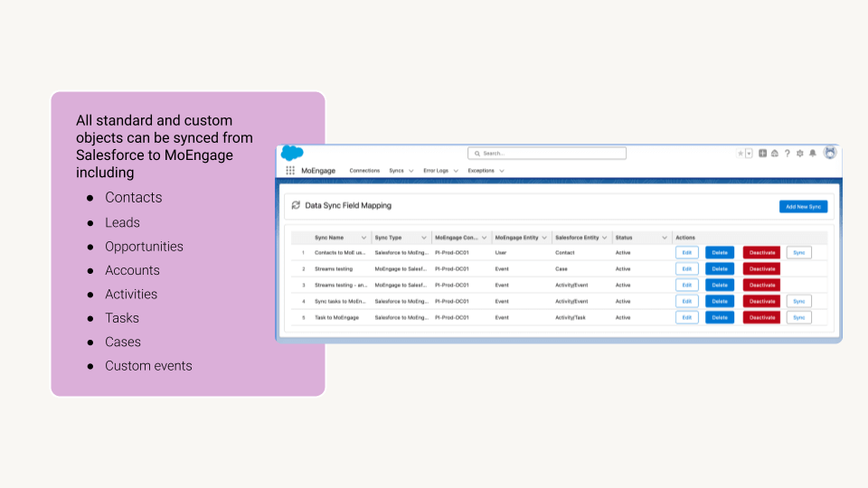Delete the Task to MoEngage sync
This screenshot has height=488, width=868.
click(x=720, y=317)
